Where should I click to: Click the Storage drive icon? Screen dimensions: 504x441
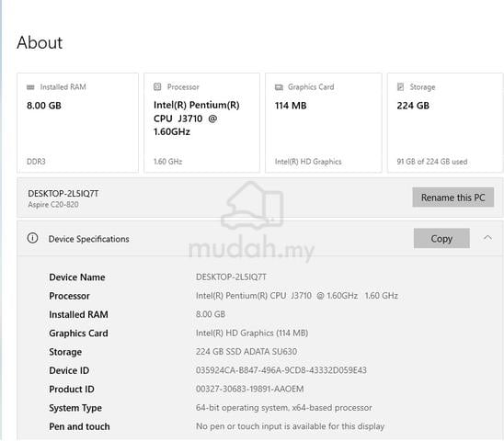pos(400,86)
